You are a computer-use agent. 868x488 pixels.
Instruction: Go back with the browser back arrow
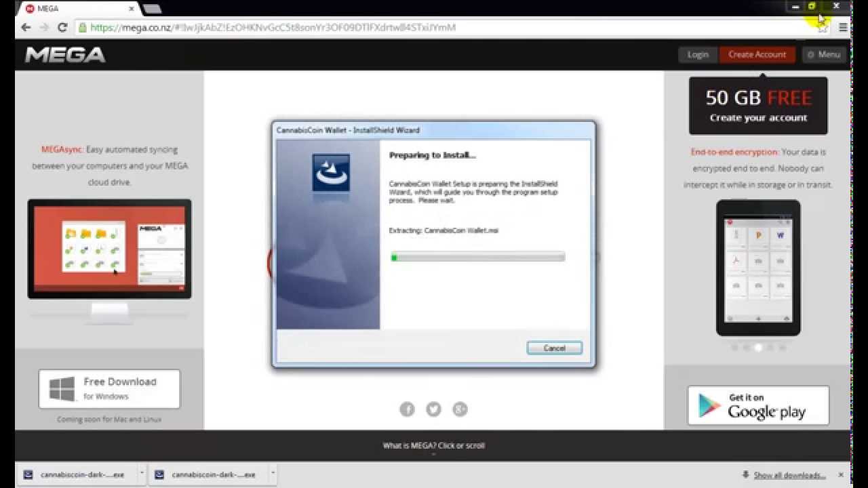(26, 27)
